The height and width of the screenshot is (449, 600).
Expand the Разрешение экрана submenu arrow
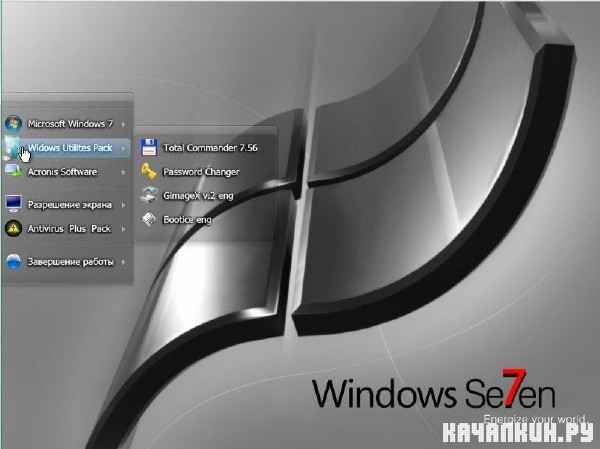[x=123, y=205]
